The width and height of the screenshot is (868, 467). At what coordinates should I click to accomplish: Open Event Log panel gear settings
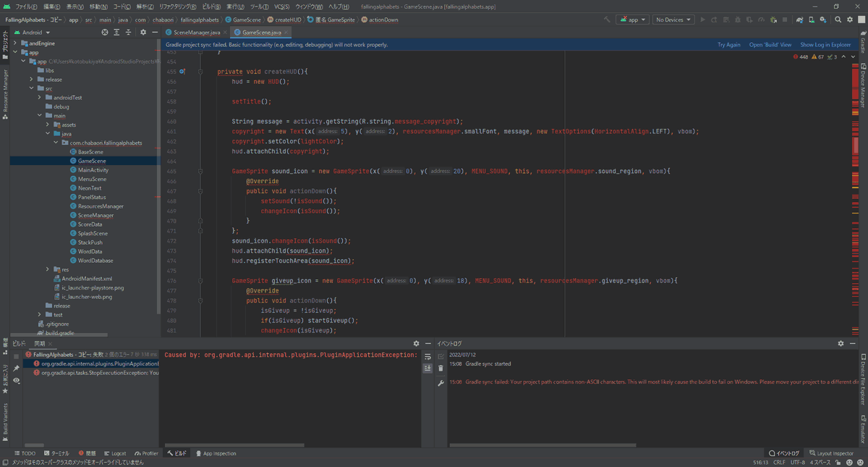point(841,343)
